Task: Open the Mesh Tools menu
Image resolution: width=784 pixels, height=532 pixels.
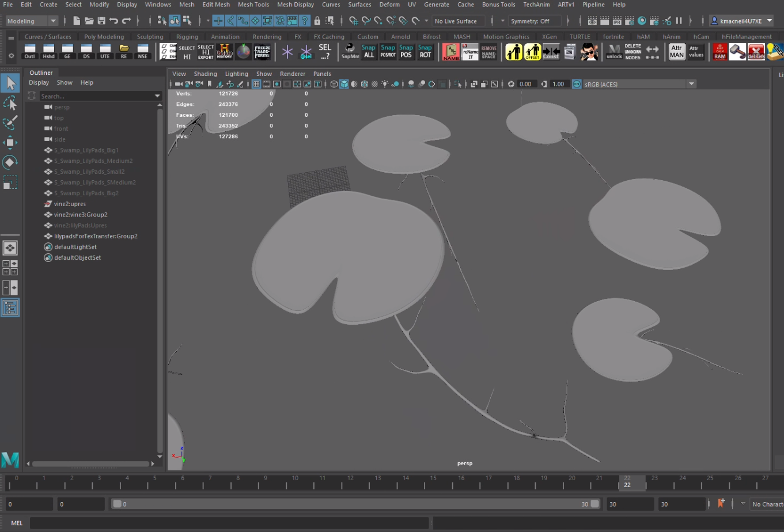Action: point(253,5)
